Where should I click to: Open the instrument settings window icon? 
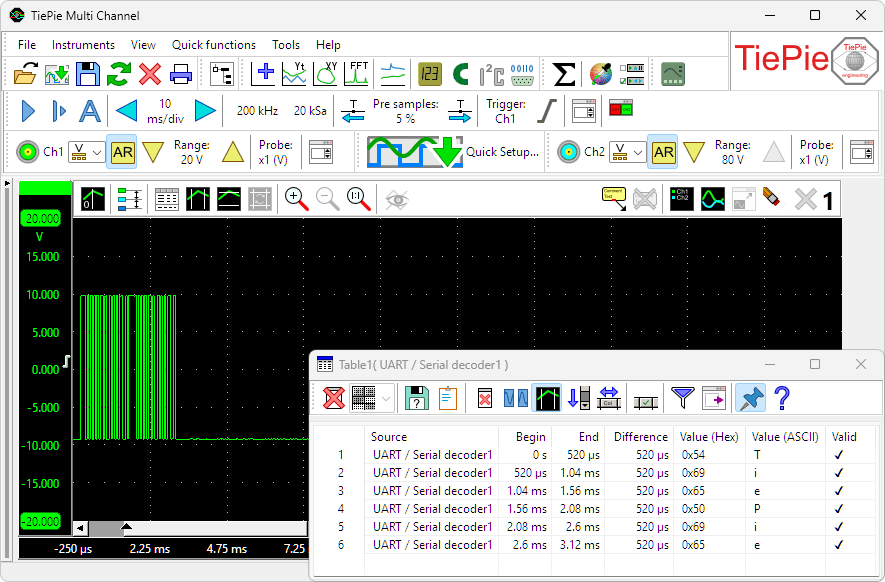tap(584, 111)
